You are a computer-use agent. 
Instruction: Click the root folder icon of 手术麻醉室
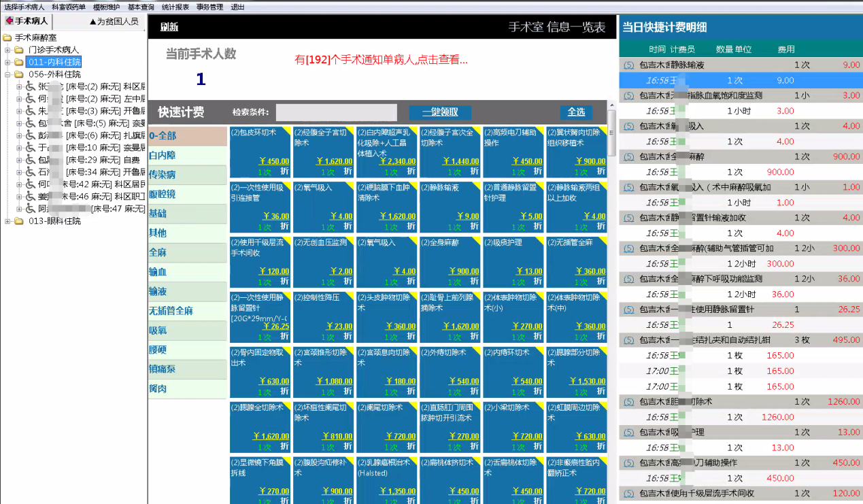coord(7,37)
